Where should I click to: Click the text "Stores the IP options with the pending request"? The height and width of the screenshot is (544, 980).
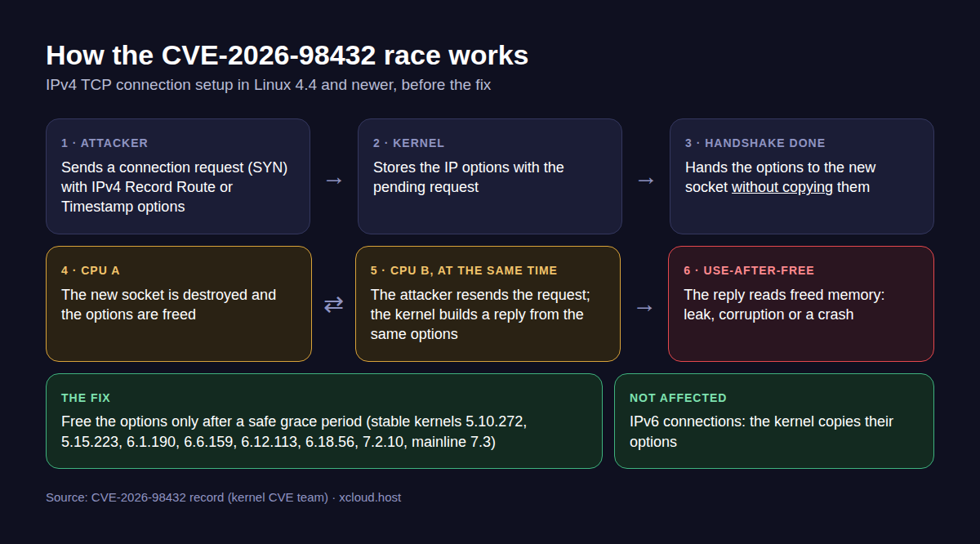click(x=469, y=177)
